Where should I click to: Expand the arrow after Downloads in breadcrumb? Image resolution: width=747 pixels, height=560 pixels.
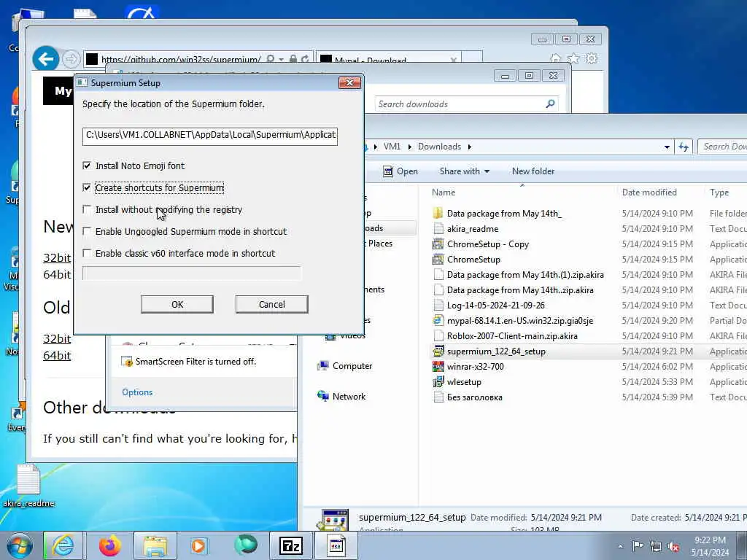tap(470, 147)
